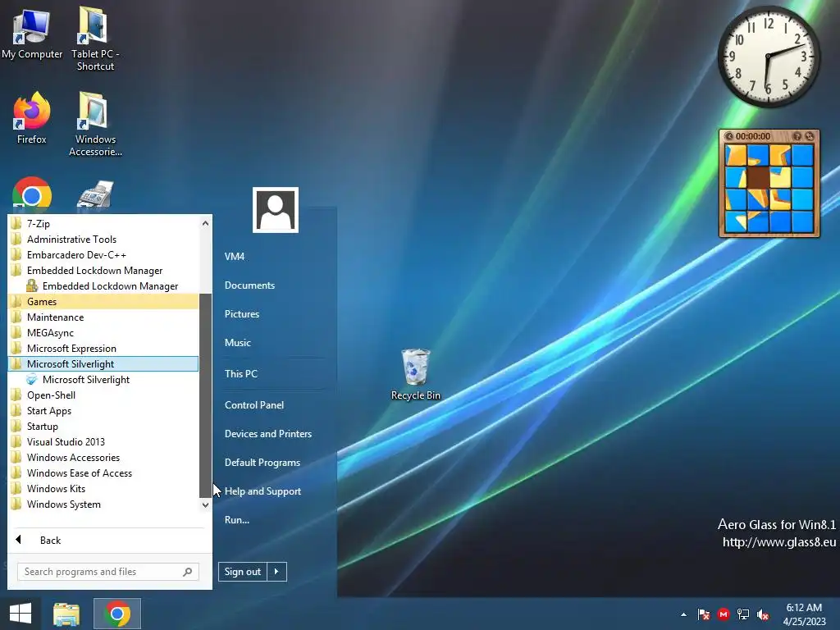Expand the 7-Zip folder

103,223
